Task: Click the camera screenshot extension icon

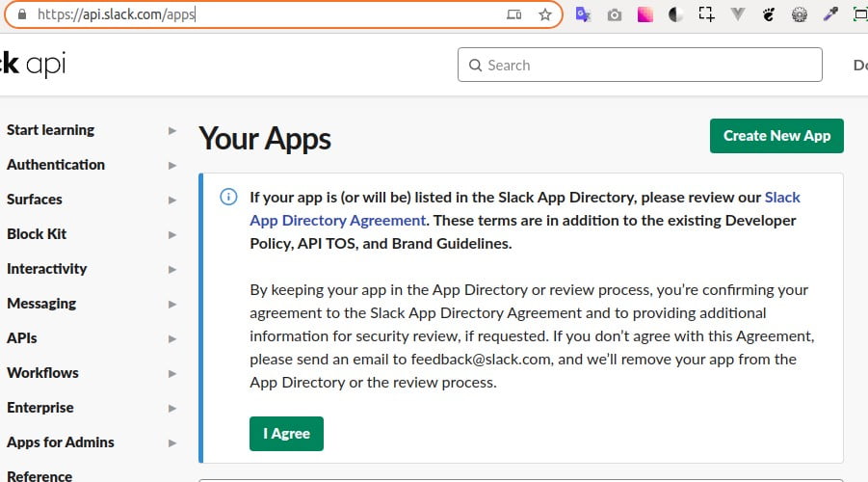Action: point(614,15)
